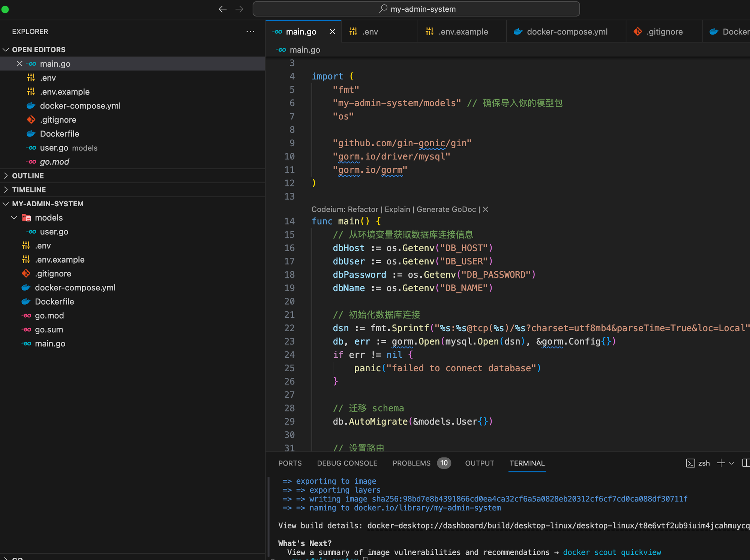This screenshot has width=750, height=560.
Task: Click go.mod Go icon in project tree
Action: pyautogui.click(x=27, y=315)
